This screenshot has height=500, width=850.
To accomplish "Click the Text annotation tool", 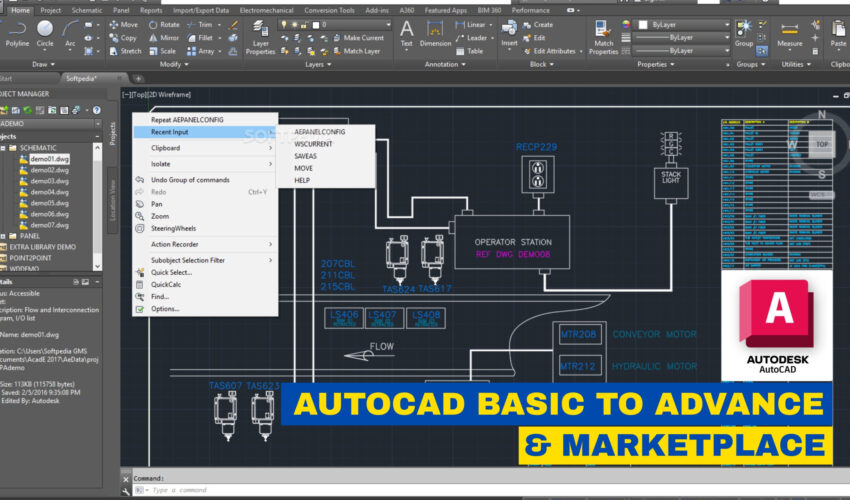I will click(x=407, y=34).
